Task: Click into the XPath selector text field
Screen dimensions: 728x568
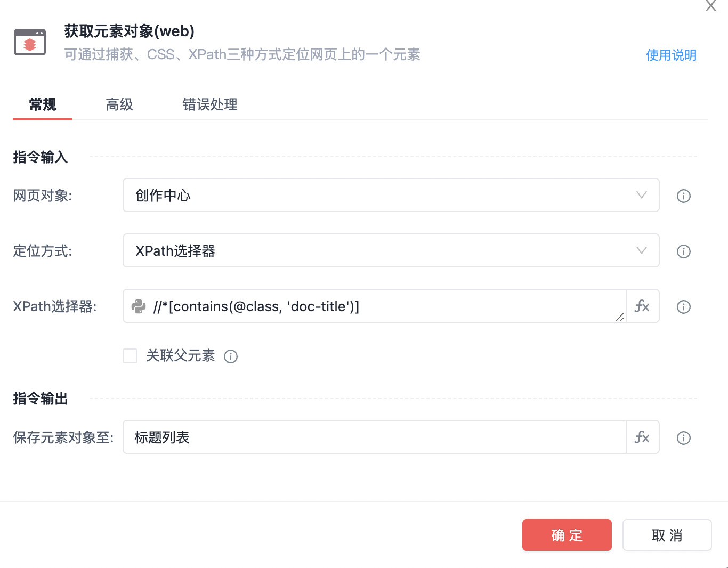Action: (384, 306)
